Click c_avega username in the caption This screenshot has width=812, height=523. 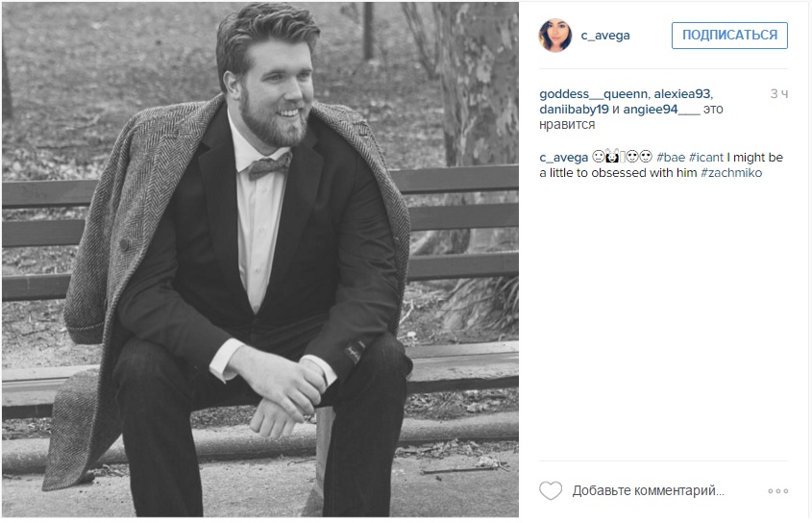point(563,157)
